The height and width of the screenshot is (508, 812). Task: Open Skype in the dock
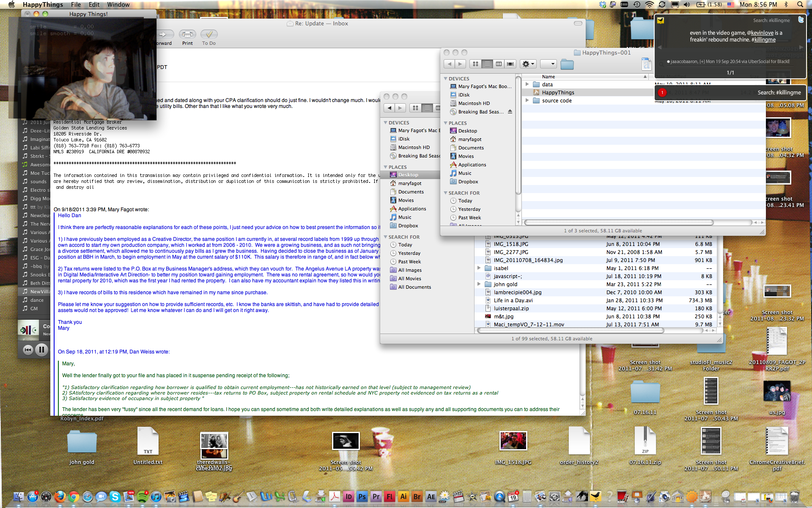(115, 496)
